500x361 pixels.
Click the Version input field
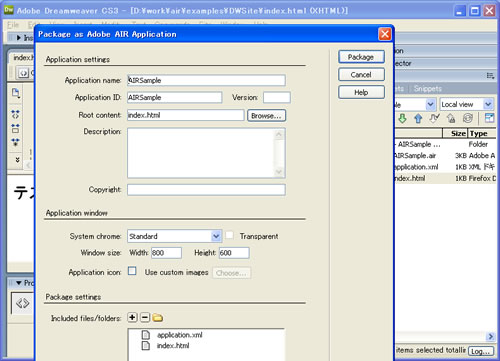(x=277, y=97)
